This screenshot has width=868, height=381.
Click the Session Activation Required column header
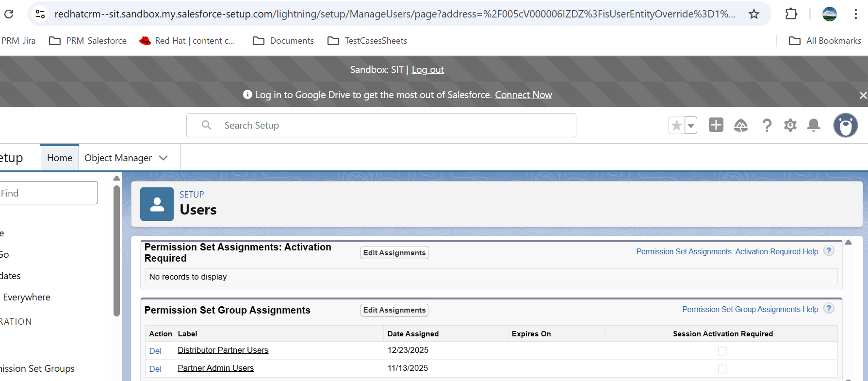(722, 333)
